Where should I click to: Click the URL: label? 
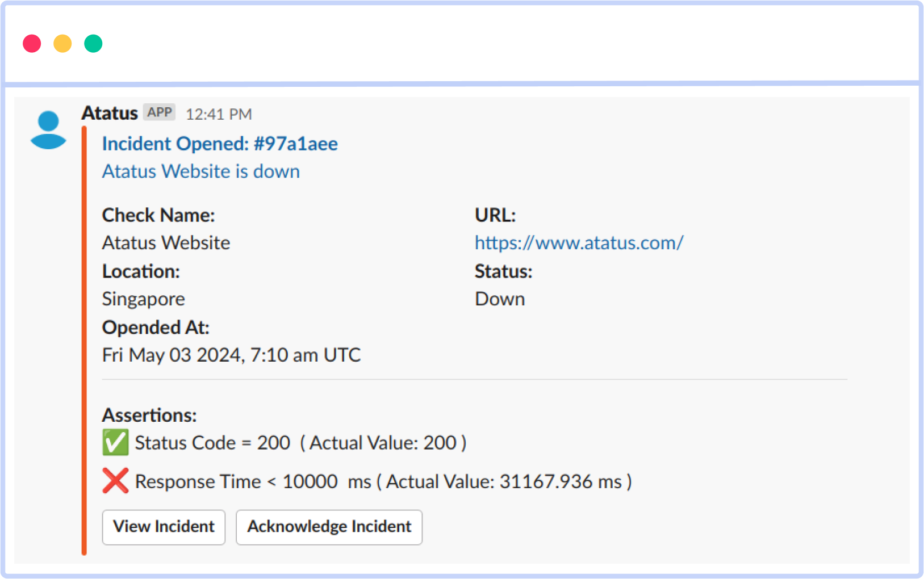pos(495,215)
